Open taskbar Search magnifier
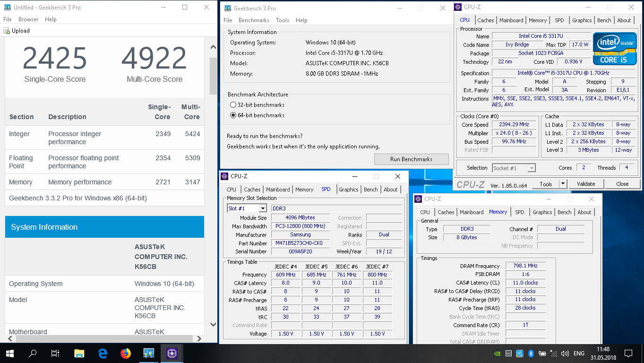The image size is (644, 363). [33, 353]
